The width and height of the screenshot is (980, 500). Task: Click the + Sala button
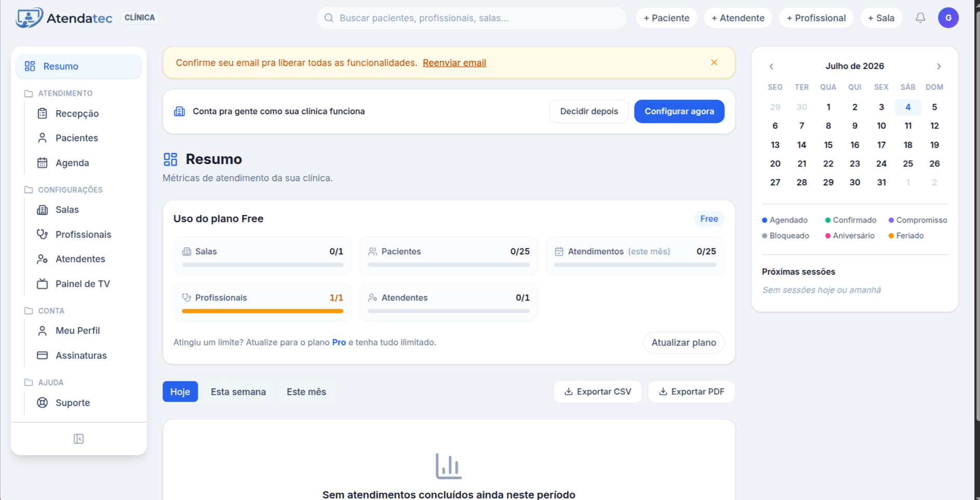point(881,18)
